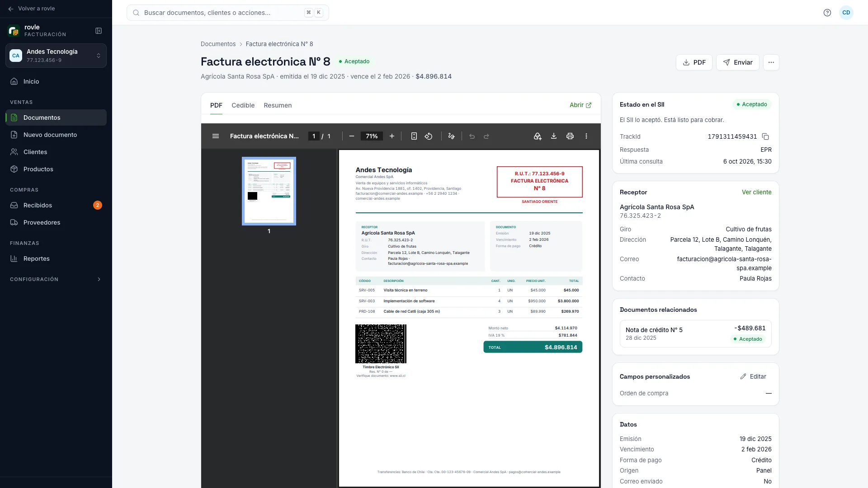Viewport: 868px width, 488px height.
Task: Rotate the PDF counterclockwise
Action: (429, 136)
